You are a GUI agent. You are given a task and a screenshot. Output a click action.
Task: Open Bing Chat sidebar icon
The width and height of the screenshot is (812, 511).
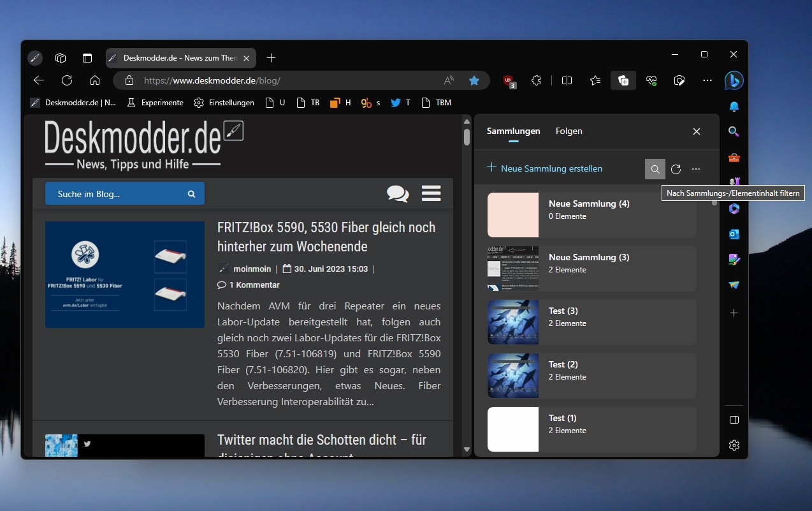tap(734, 80)
